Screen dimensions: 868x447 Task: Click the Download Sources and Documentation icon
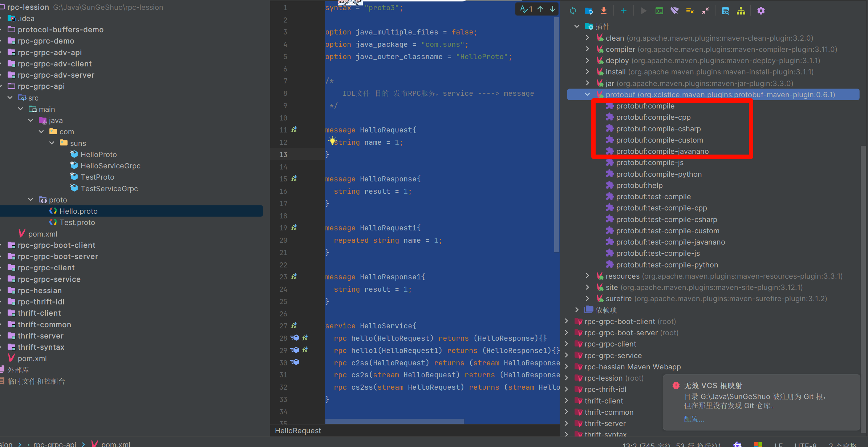point(604,11)
